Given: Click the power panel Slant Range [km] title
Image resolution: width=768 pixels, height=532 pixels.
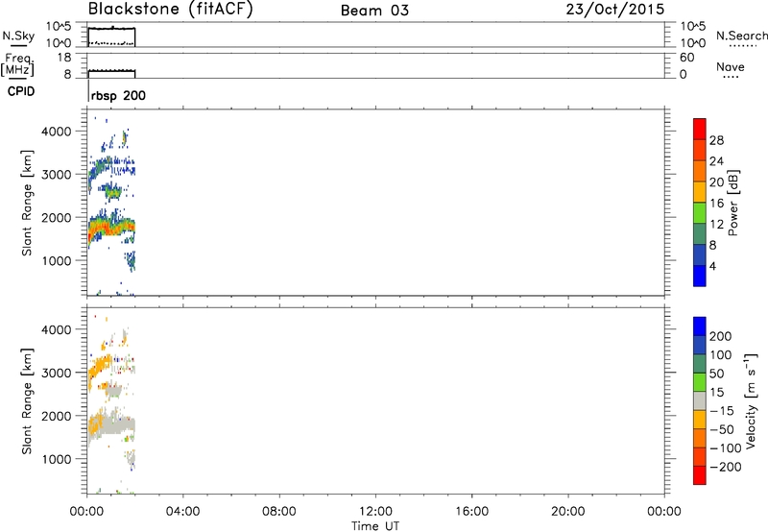Looking at the screenshot, I should 27,203.
